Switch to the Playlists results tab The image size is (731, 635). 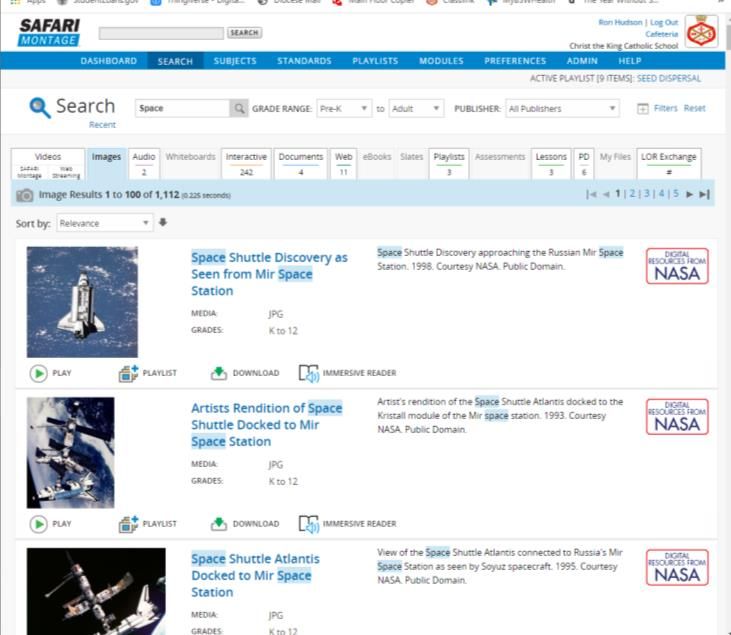tap(448, 164)
